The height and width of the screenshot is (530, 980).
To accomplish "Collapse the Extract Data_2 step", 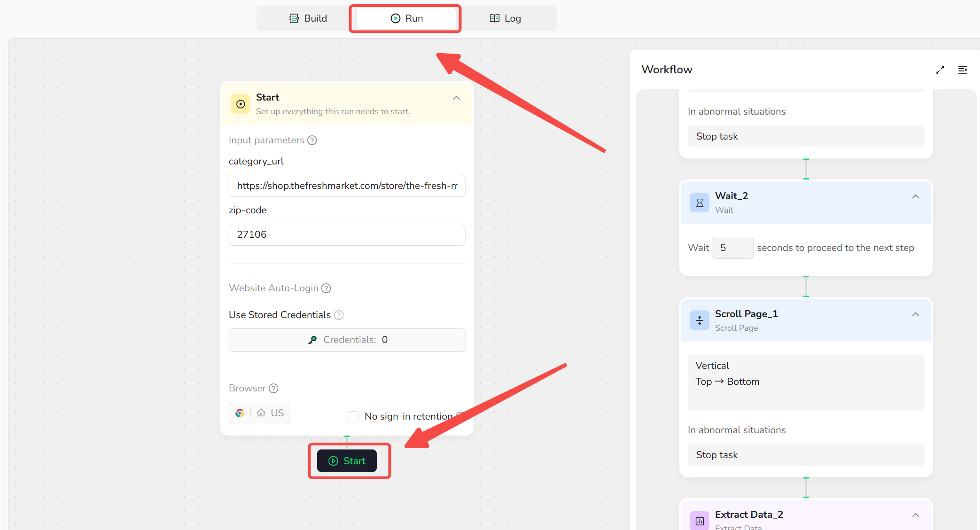I will 915,515.
